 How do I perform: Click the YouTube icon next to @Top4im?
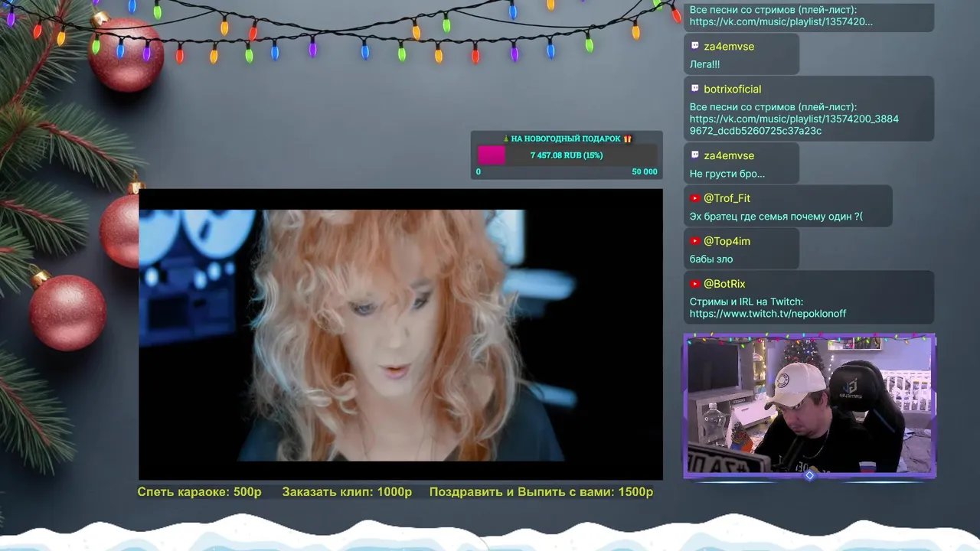pyautogui.click(x=695, y=241)
